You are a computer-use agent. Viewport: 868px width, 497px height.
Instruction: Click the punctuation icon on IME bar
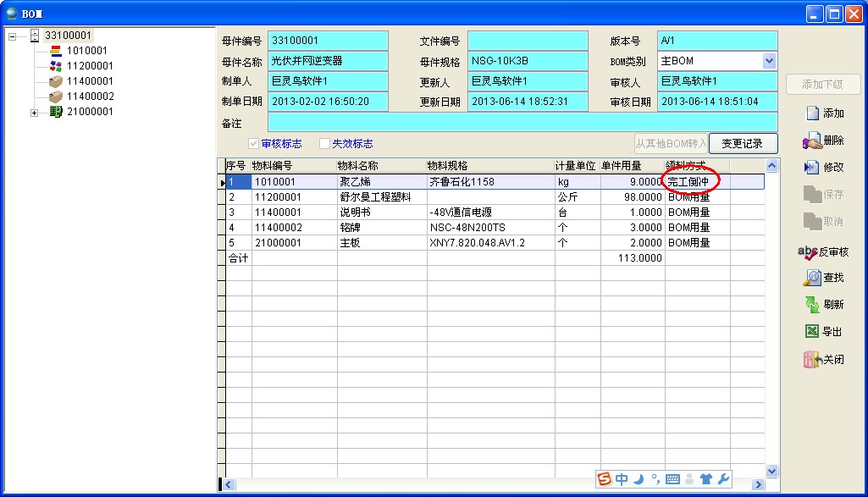(x=655, y=479)
